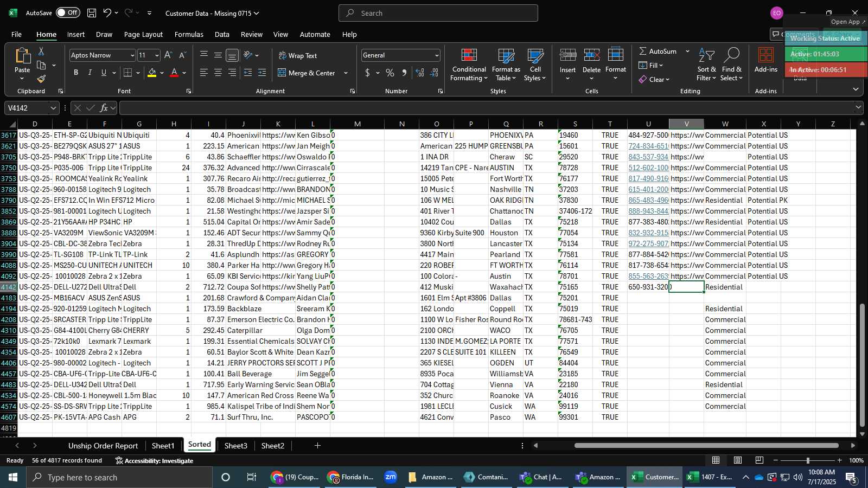868x488 pixels.
Task: Click the Search box in title bar
Action: point(438,13)
